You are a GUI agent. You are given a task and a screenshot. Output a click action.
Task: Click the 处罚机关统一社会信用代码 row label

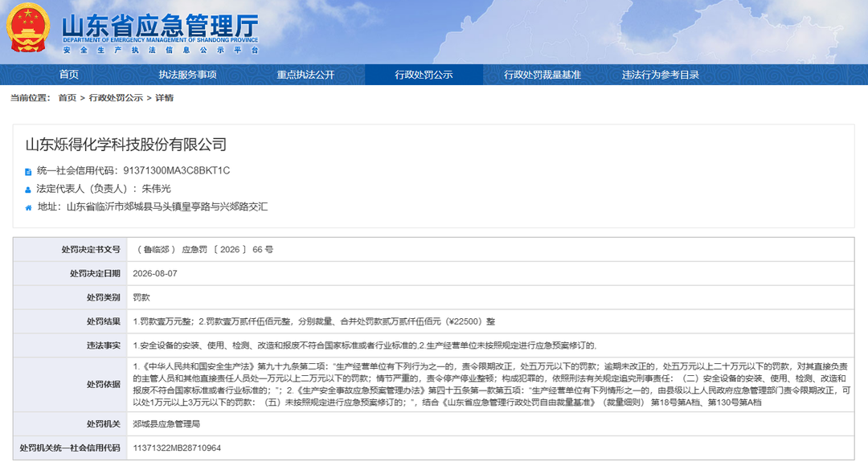70,448
